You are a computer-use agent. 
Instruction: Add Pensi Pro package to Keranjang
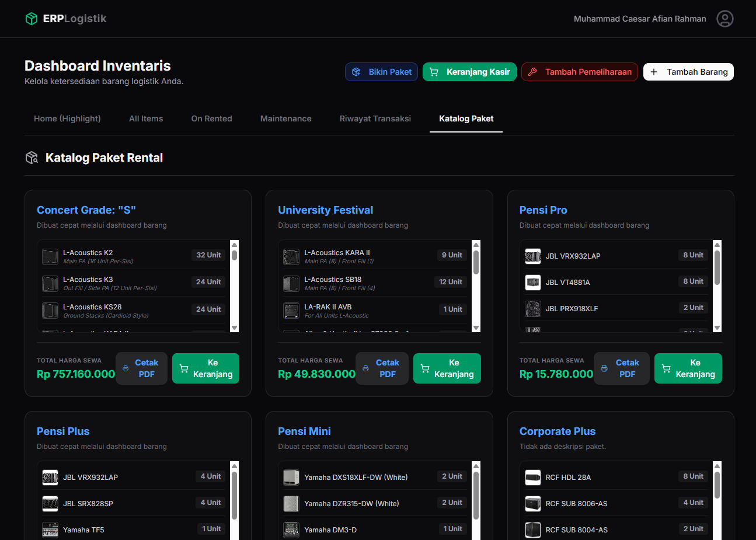click(688, 368)
